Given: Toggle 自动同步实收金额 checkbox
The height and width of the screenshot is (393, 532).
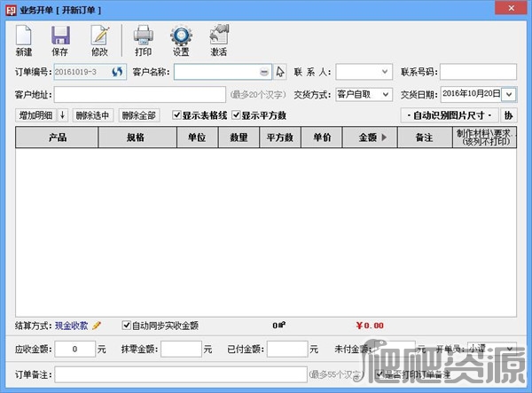Looking at the screenshot, I should (126, 325).
